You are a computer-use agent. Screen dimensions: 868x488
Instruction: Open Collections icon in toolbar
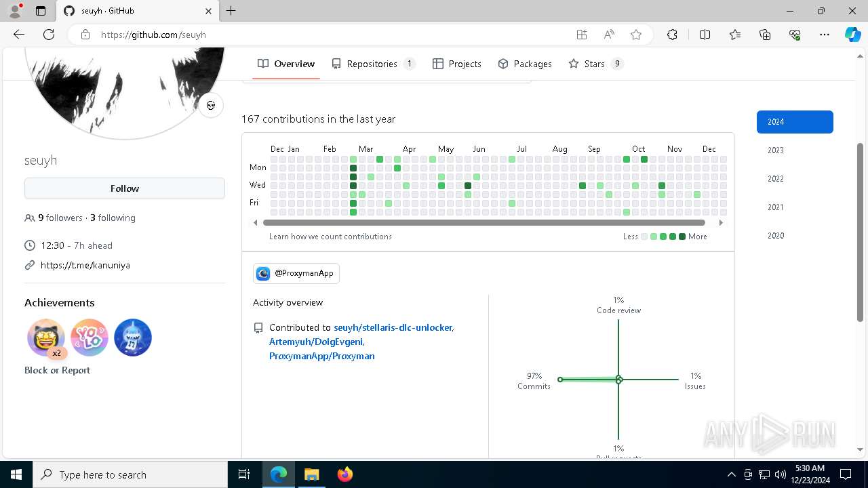tap(765, 35)
